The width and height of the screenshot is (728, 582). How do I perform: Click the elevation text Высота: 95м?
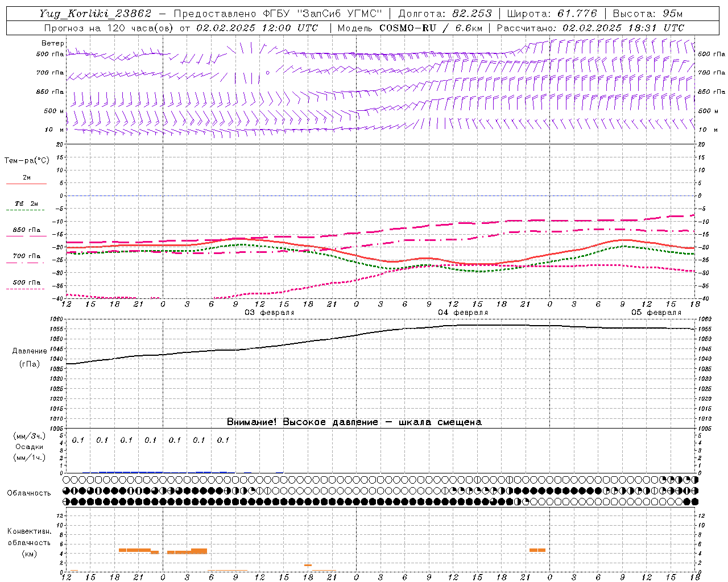[648, 14]
